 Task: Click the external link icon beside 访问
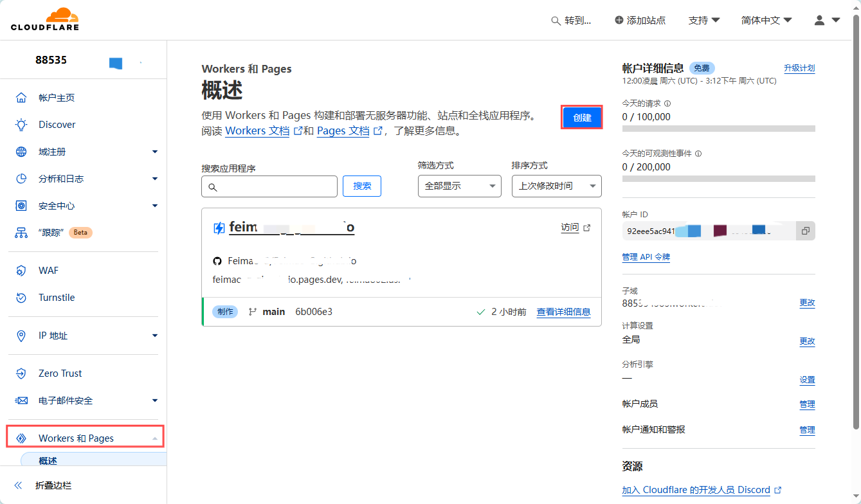pos(586,228)
